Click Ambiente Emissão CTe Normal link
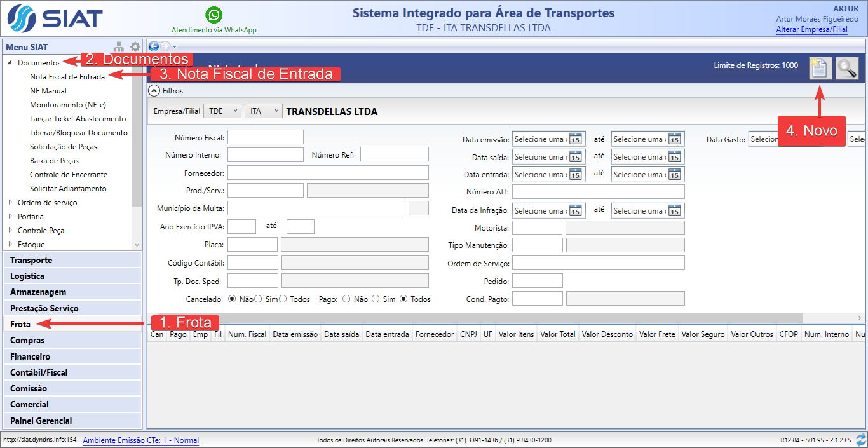 [x=140, y=440]
